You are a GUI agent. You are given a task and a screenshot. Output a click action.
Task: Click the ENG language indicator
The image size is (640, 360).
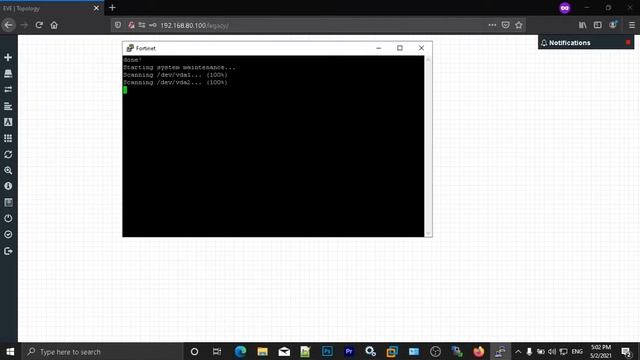pyautogui.click(x=577, y=351)
